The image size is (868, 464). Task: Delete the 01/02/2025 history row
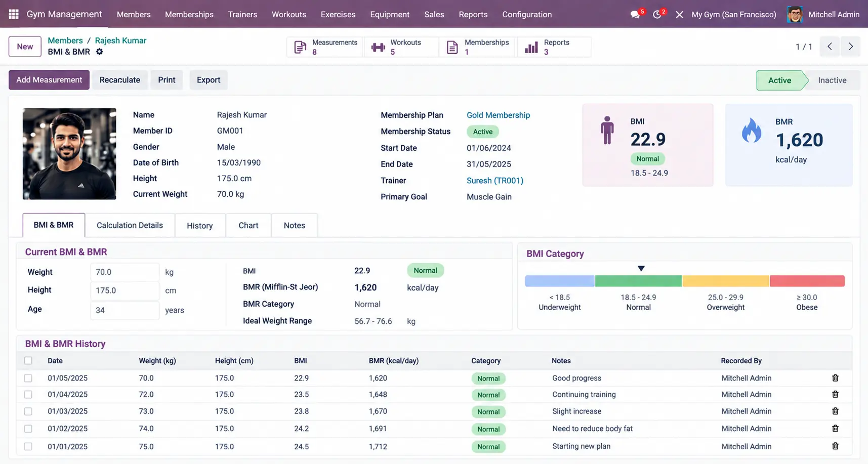[835, 429]
